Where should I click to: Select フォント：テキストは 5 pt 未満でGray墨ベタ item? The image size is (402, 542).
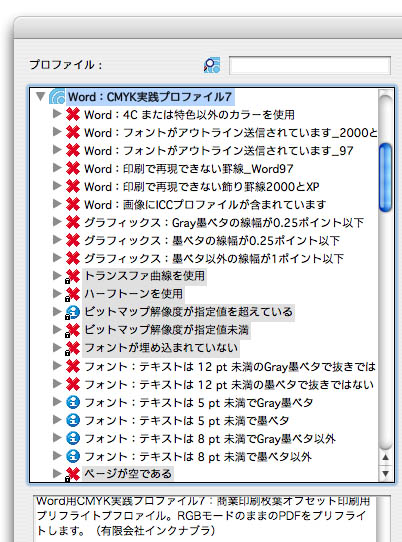198,403
